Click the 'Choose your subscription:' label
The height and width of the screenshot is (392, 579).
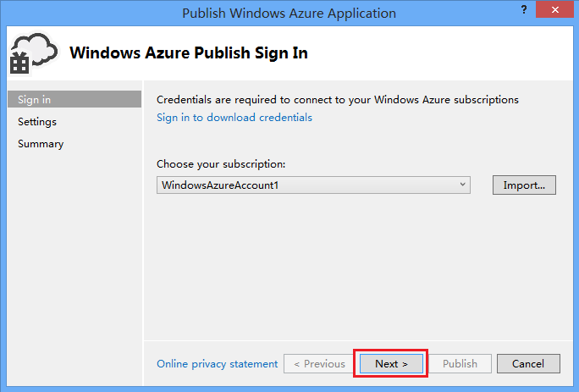(x=221, y=164)
